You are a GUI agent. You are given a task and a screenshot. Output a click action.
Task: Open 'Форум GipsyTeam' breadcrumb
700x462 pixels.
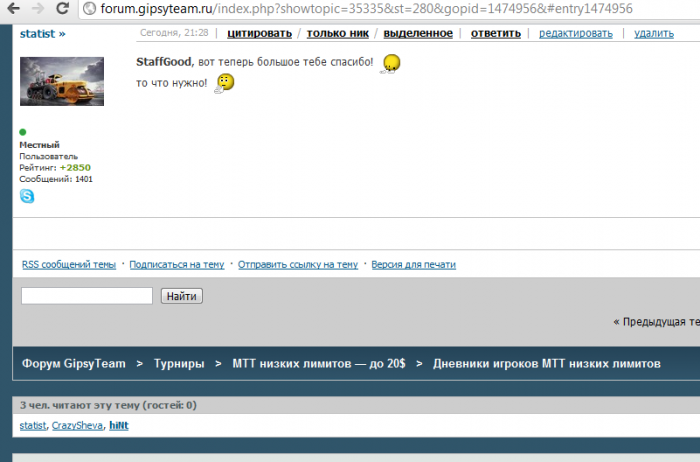coord(74,364)
